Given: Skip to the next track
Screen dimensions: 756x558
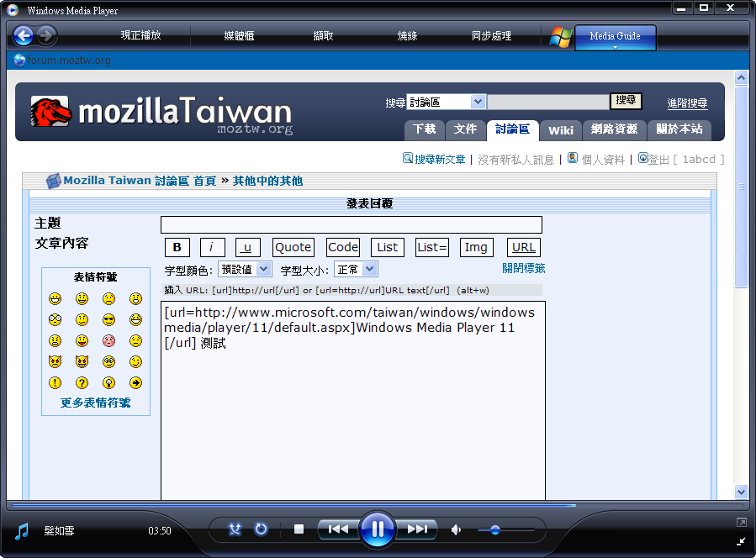Looking at the screenshot, I should pyautogui.click(x=417, y=529).
